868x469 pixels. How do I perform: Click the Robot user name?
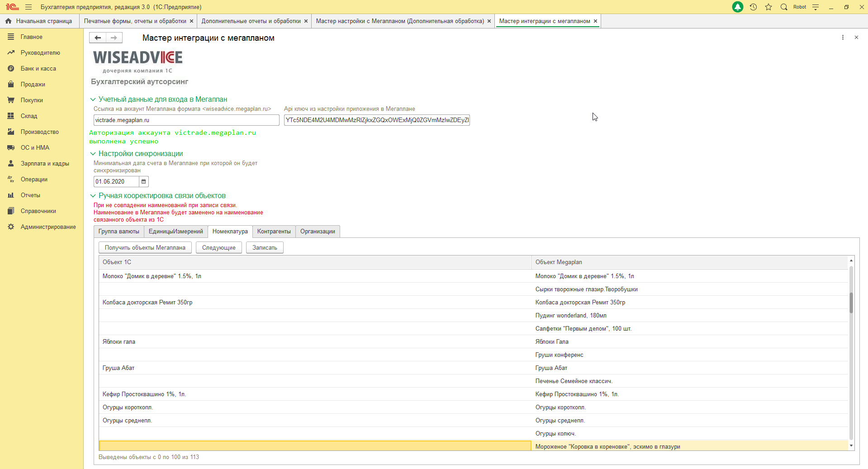click(x=800, y=7)
